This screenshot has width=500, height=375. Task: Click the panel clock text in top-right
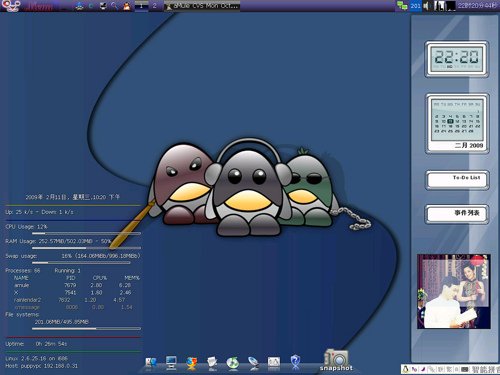tap(477, 6)
